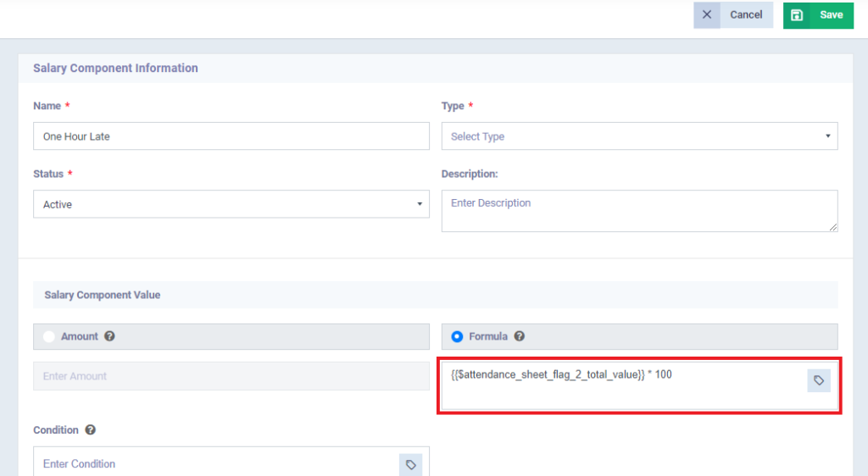Click the X icon beside Cancel

(x=707, y=15)
